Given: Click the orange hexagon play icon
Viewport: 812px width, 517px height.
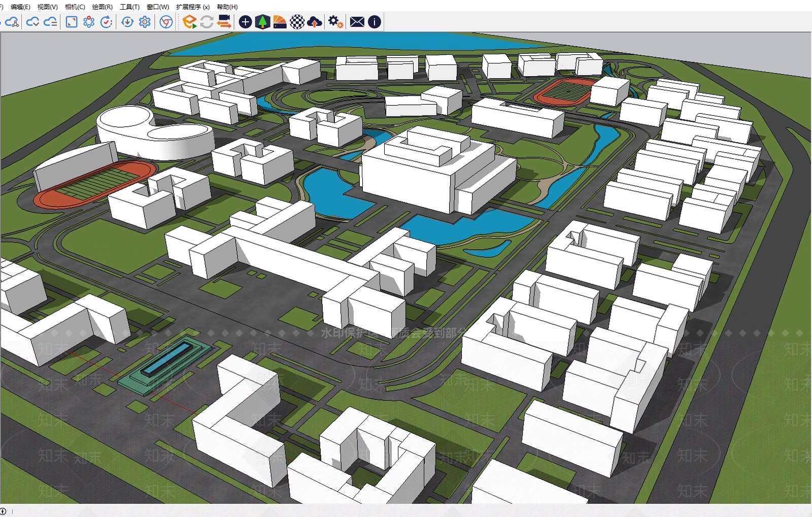Looking at the screenshot, I should pos(189,22).
